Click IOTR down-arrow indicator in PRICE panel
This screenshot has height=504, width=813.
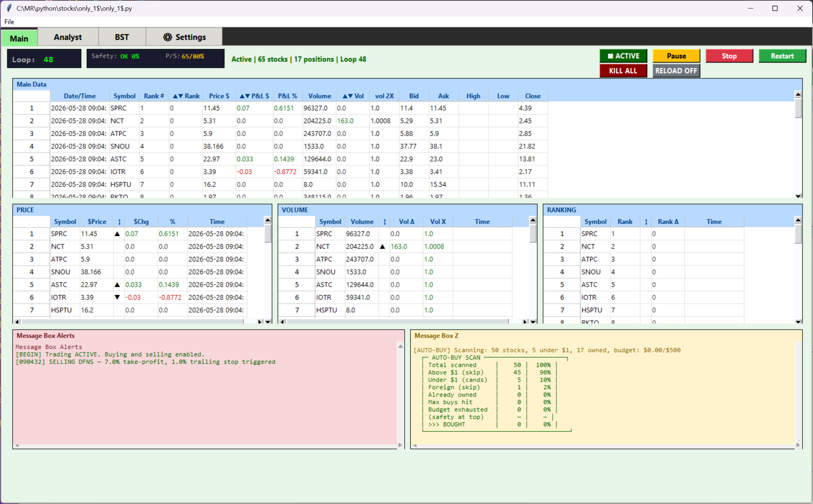(117, 297)
